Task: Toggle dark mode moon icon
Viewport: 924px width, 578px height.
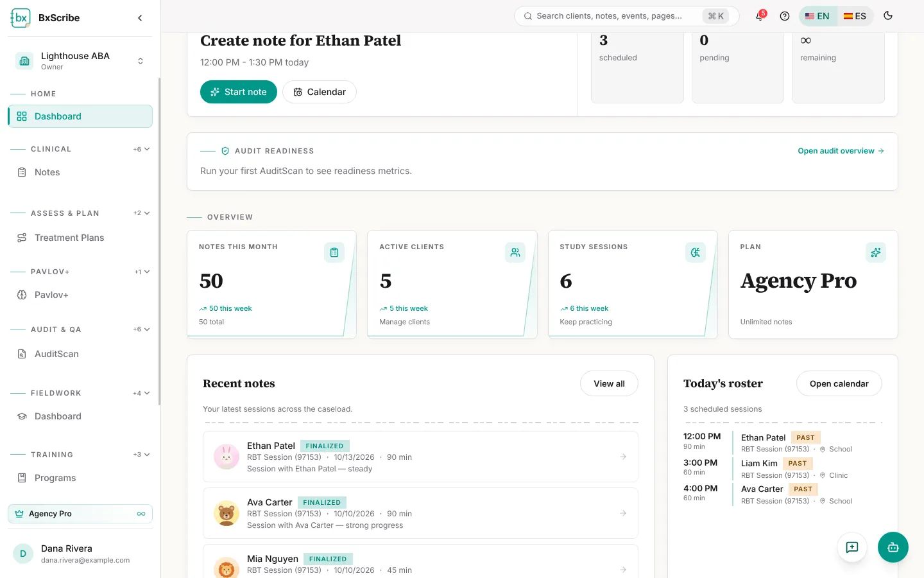Action: [888, 16]
